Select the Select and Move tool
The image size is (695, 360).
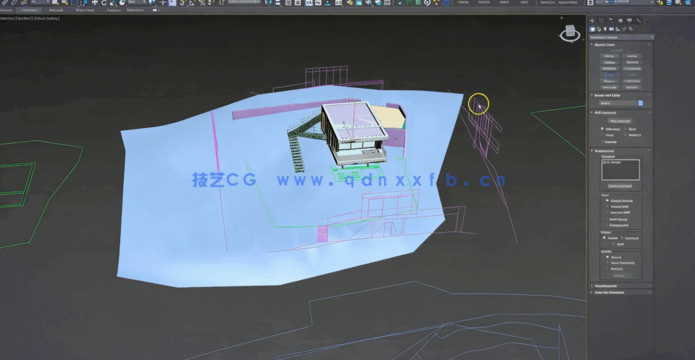coord(94,3)
